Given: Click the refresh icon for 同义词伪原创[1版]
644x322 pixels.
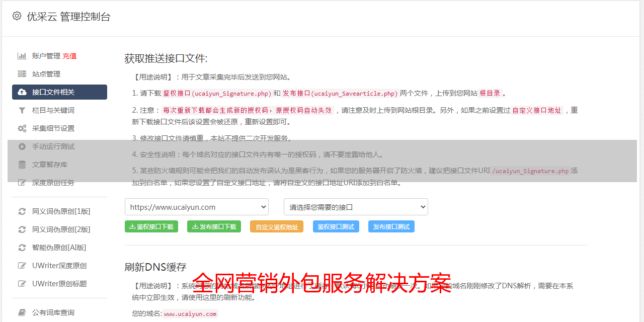Looking at the screenshot, I should tap(22, 211).
